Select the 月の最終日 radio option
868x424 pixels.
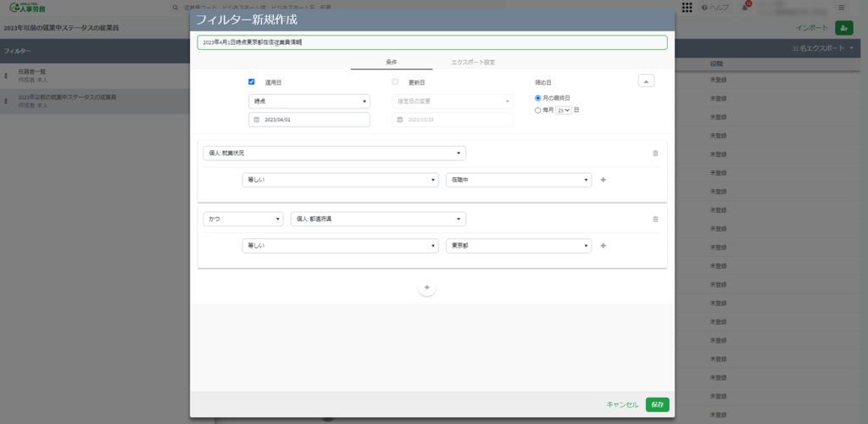point(538,98)
